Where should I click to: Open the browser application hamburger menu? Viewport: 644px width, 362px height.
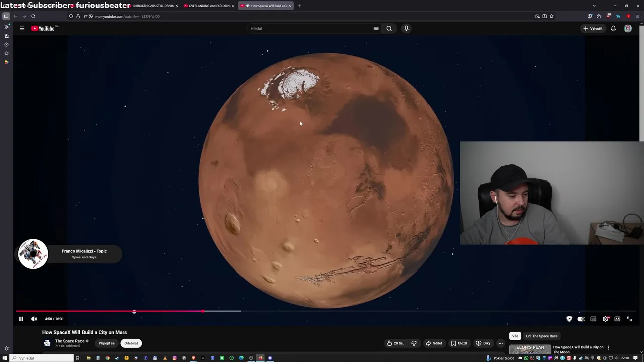(637, 16)
